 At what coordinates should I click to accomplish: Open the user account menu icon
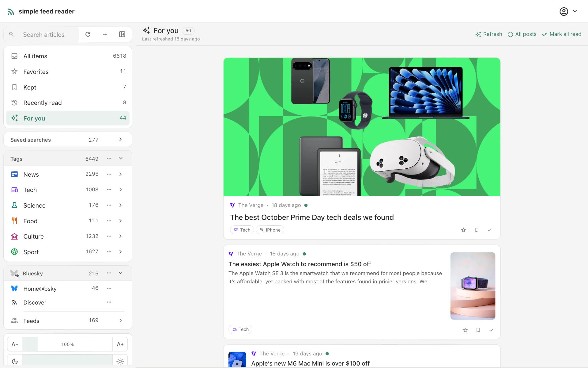coord(564,11)
